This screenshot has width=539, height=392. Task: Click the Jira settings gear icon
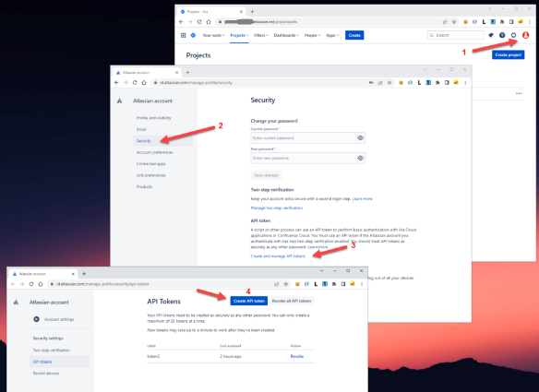click(513, 35)
